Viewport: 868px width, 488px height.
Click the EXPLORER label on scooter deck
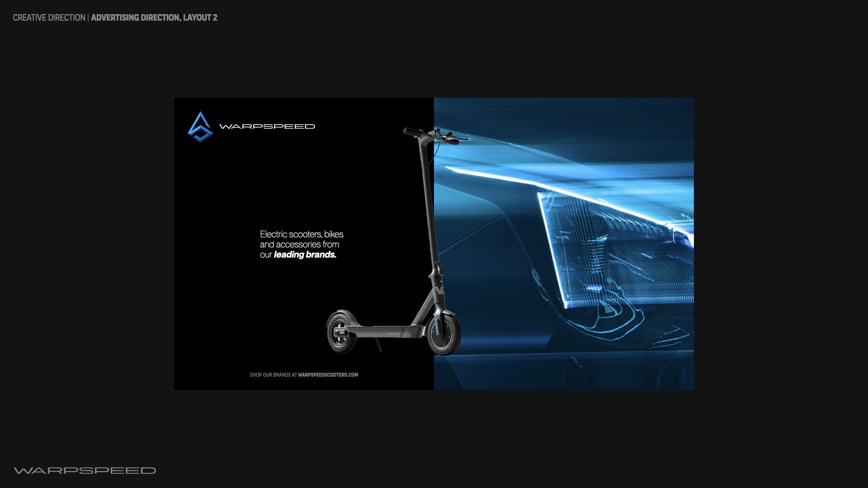point(394,334)
